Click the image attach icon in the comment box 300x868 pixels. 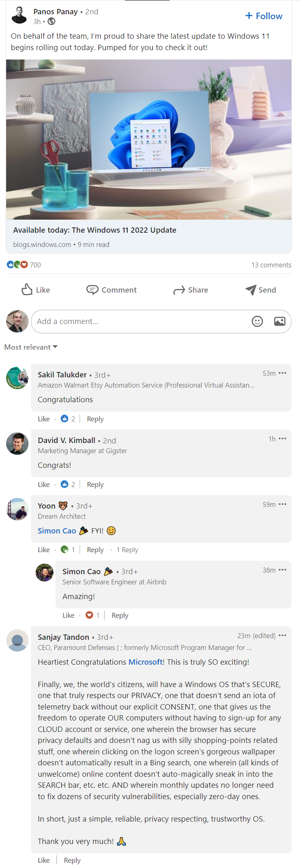click(x=280, y=322)
